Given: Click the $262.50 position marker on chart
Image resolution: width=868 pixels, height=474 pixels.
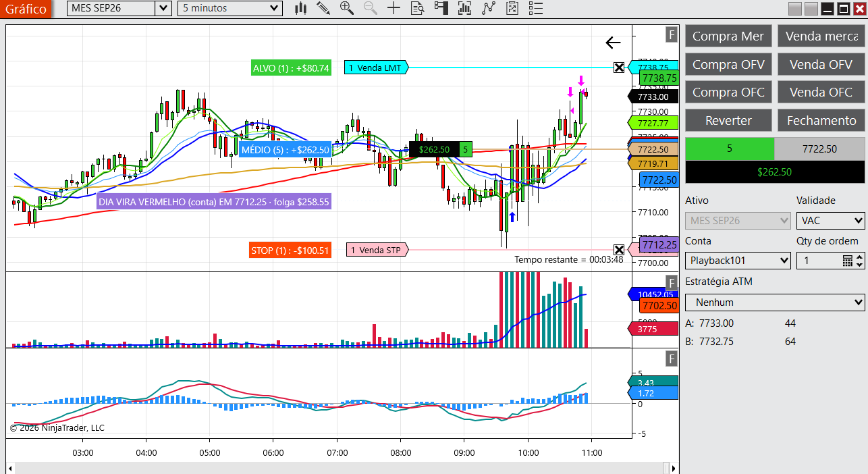Looking at the screenshot, I should tap(434, 150).
